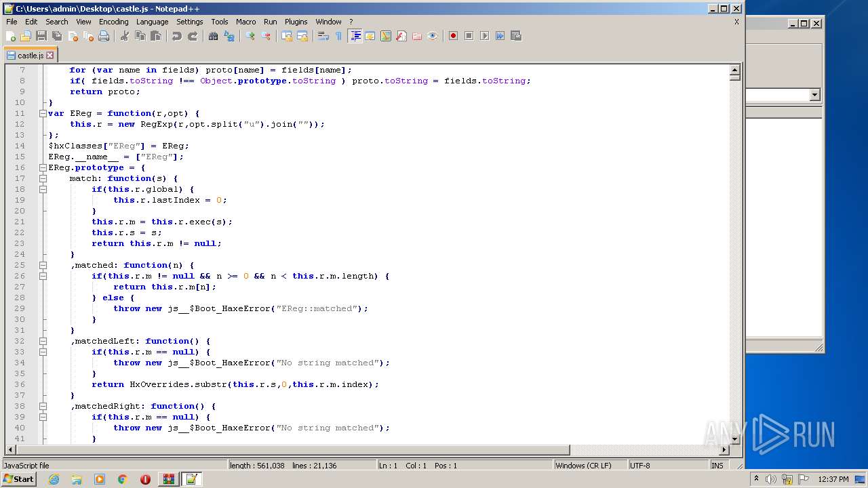Start macro recording with red dot
The image size is (868, 488).
click(453, 36)
